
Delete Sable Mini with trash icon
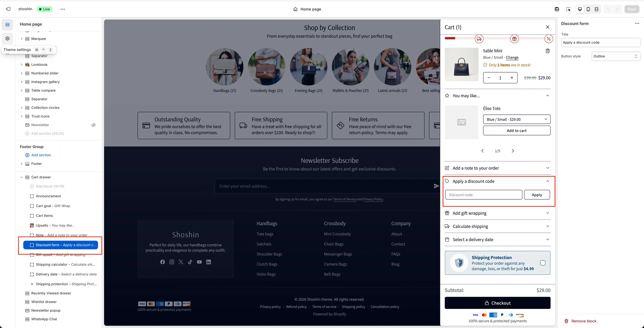click(547, 51)
